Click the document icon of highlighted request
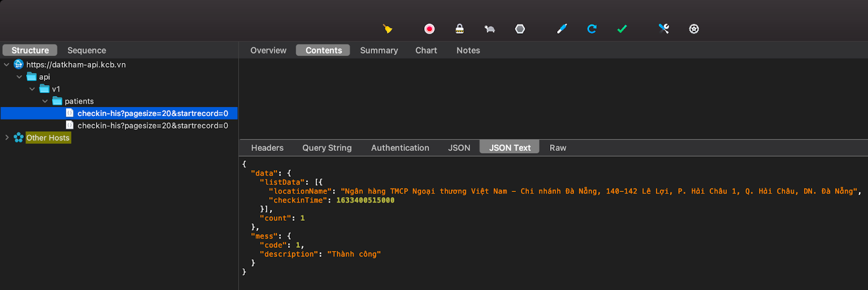The height and width of the screenshot is (290, 868). point(69,113)
